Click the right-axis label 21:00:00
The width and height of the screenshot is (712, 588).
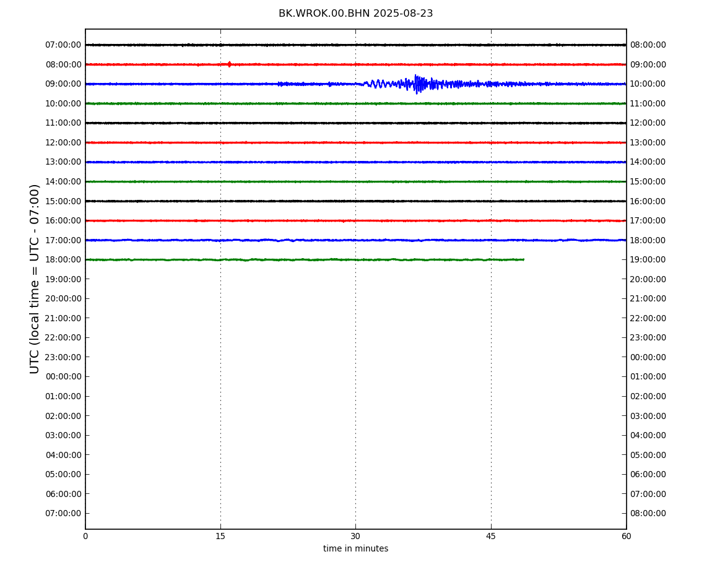(648, 299)
